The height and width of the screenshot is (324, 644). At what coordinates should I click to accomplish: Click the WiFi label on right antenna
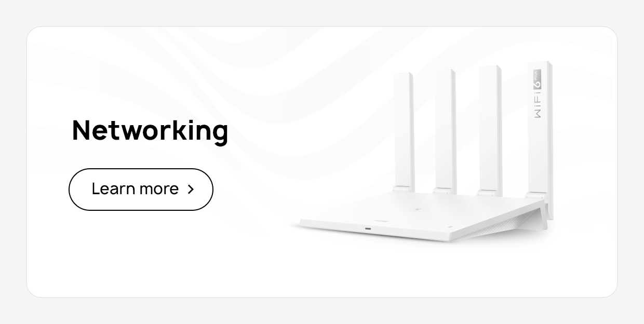[x=538, y=105]
